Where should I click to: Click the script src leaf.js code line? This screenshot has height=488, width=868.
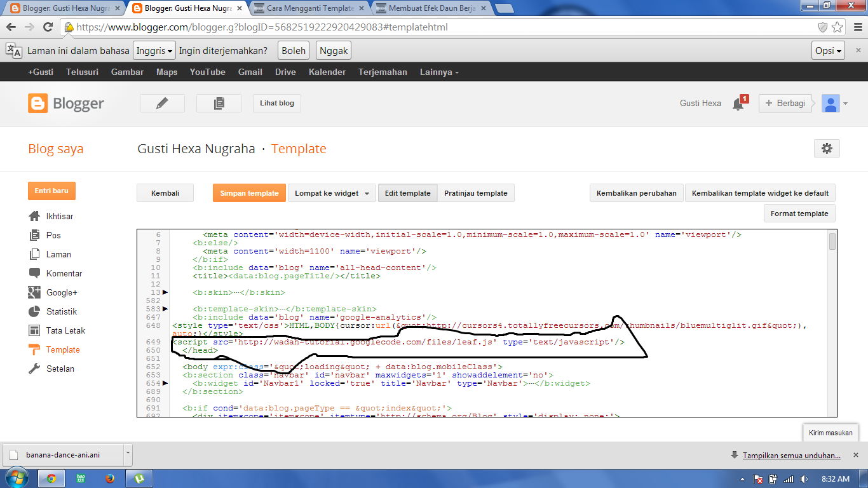(398, 342)
